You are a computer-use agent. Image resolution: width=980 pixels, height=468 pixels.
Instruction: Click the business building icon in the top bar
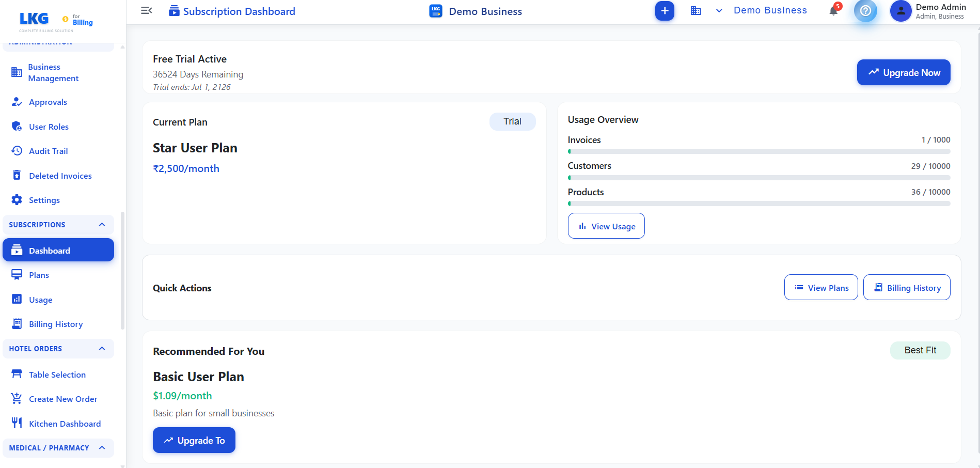point(696,11)
